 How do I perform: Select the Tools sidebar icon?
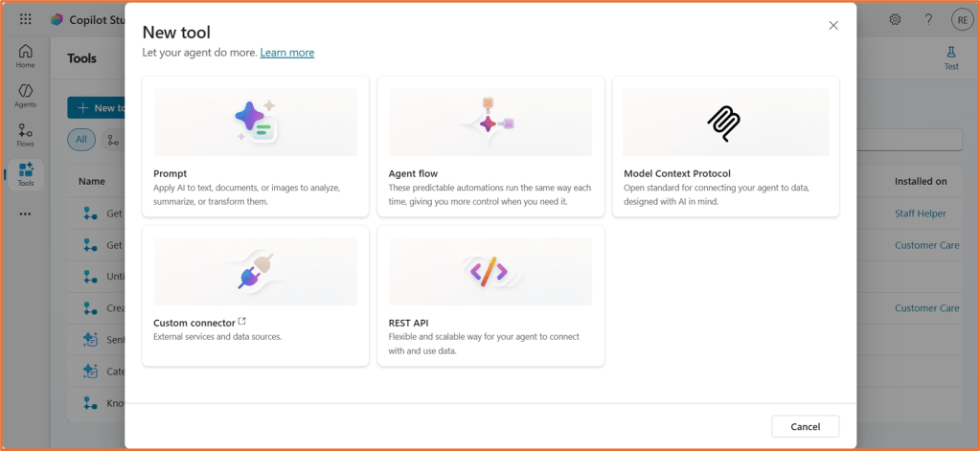click(25, 174)
